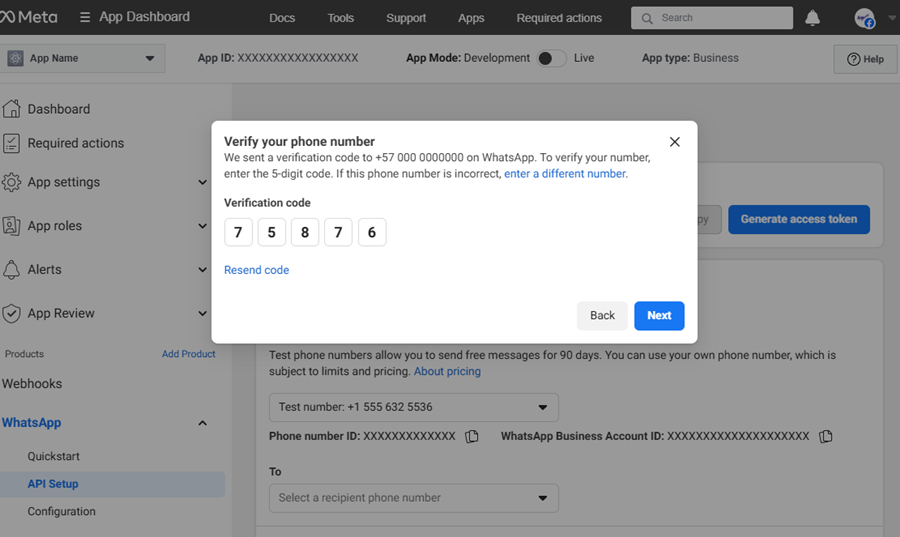Click the magnifier icon in search box
Screen dimensions: 900x537
[x=647, y=18]
